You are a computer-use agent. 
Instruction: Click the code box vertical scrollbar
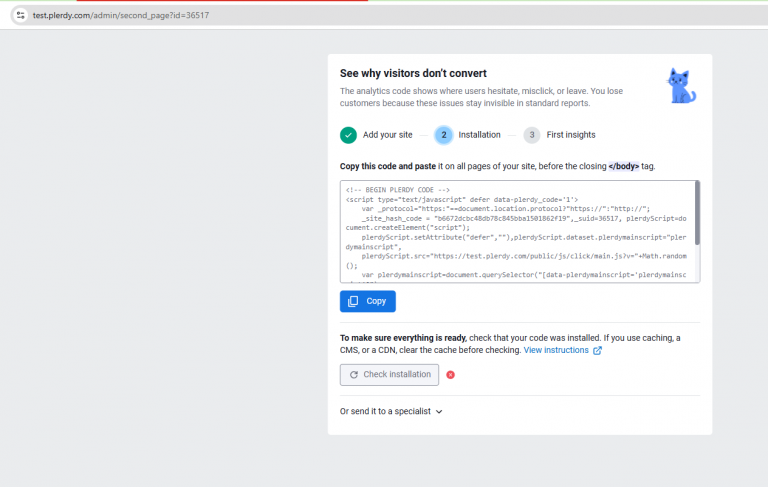coord(697,213)
